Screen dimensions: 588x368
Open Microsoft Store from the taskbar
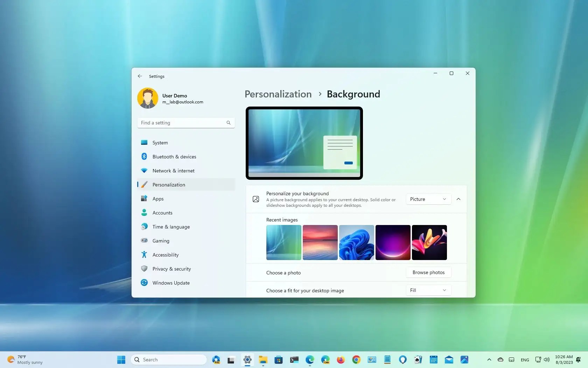279,360
